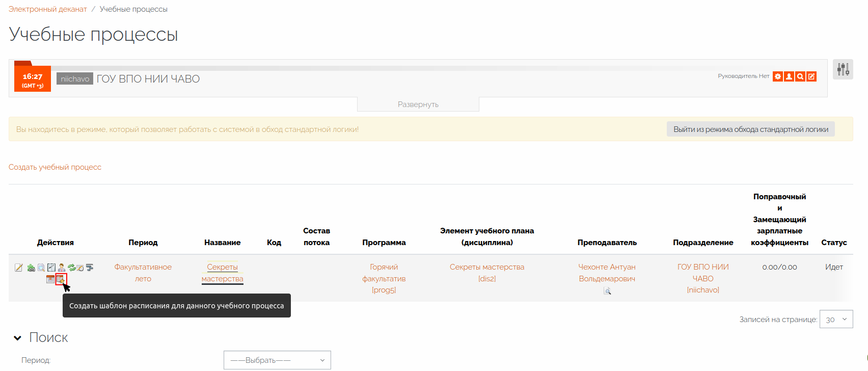Image resolution: width=868 pixels, height=371 pixels.
Task: Click the Период column header
Action: click(143, 243)
